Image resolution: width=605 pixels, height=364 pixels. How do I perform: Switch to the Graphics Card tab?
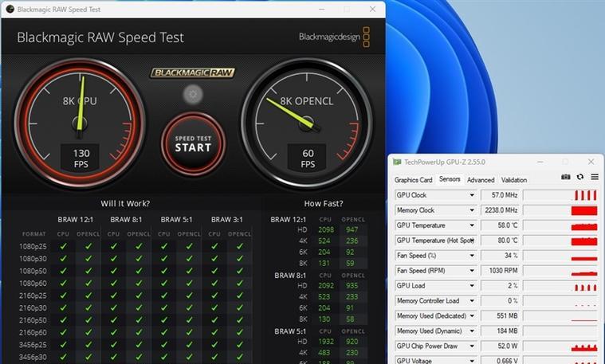point(413,180)
